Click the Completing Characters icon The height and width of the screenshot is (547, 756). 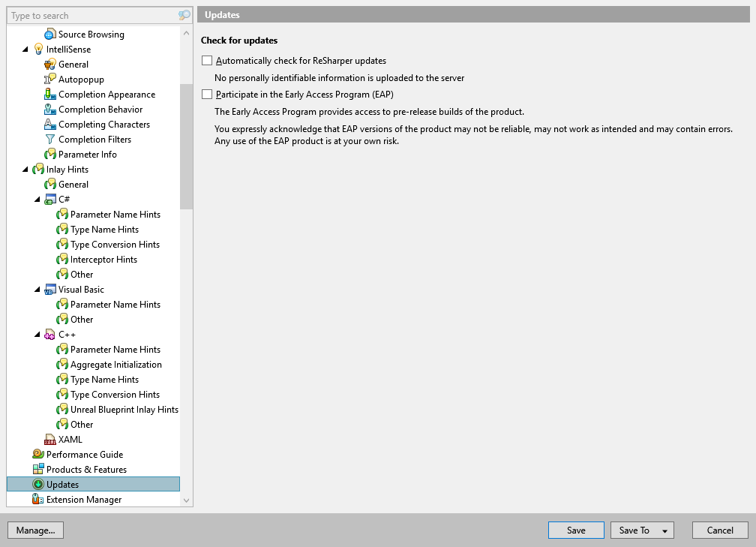click(49, 124)
